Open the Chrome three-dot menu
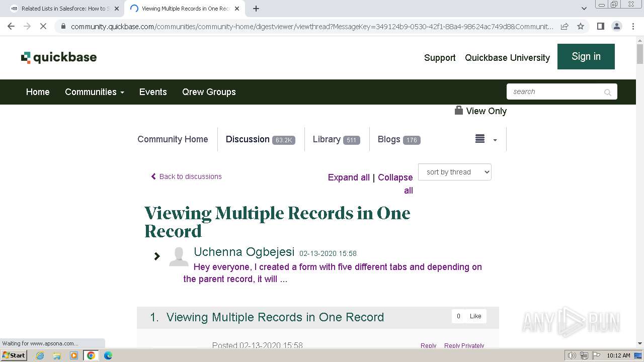 click(633, 26)
